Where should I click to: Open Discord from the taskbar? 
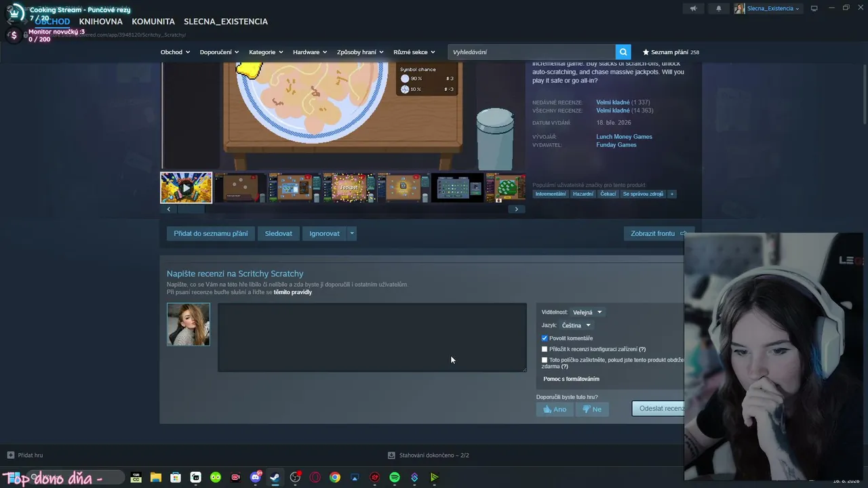[x=256, y=477]
